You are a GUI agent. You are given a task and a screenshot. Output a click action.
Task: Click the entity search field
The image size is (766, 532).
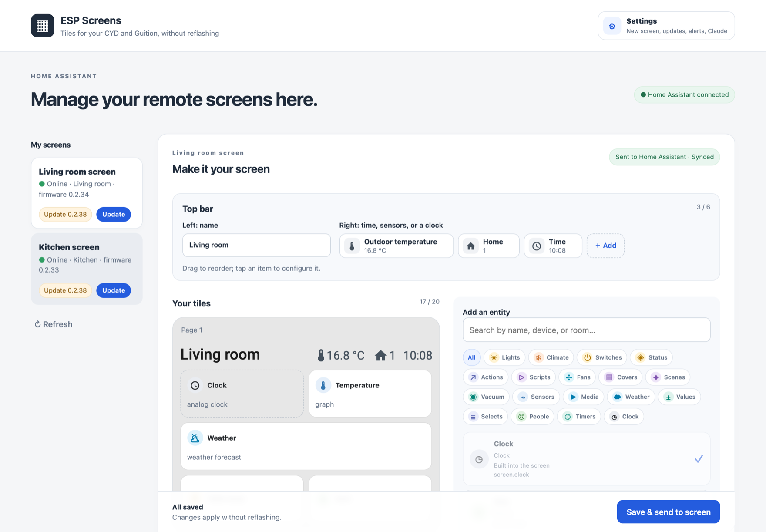[586, 330]
